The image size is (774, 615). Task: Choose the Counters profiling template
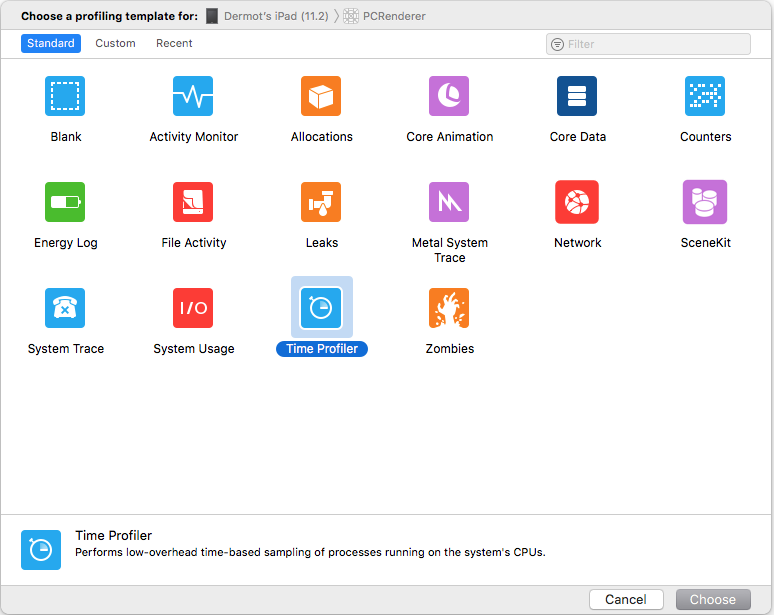coord(705,97)
